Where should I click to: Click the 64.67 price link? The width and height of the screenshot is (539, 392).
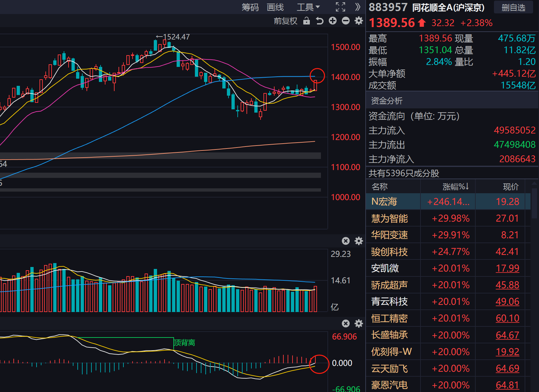507,335
